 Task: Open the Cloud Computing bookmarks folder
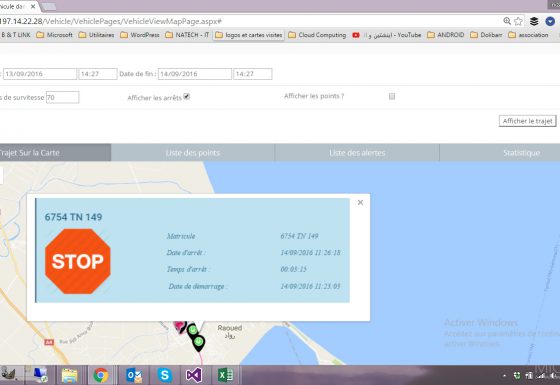317,35
